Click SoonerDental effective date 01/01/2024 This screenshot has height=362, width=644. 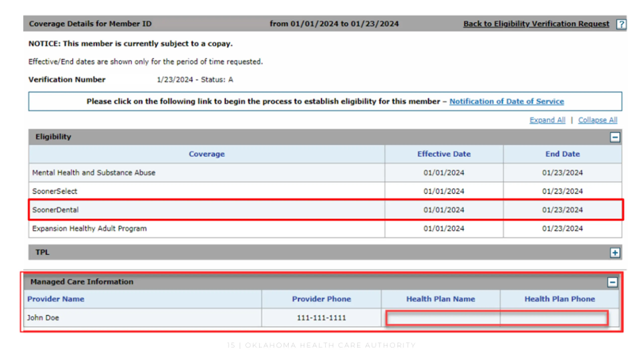(x=444, y=210)
